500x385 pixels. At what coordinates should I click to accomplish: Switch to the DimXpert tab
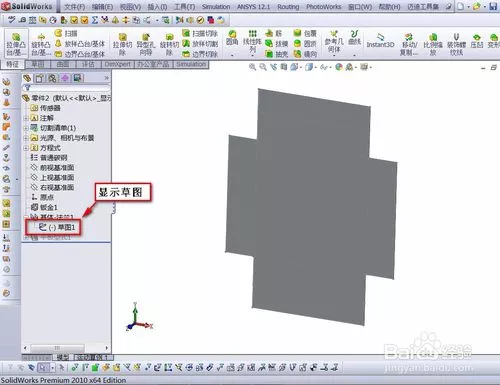117,64
